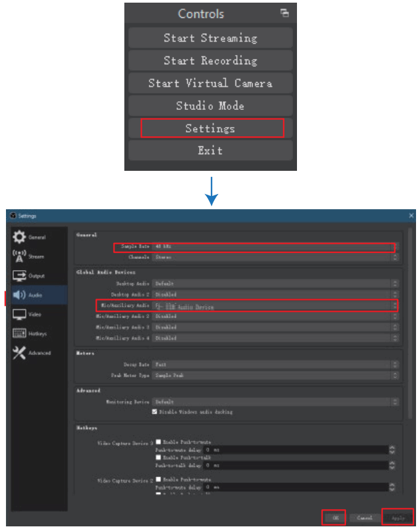
Task: Click the Controls dock undock icon
Action: 284,13
